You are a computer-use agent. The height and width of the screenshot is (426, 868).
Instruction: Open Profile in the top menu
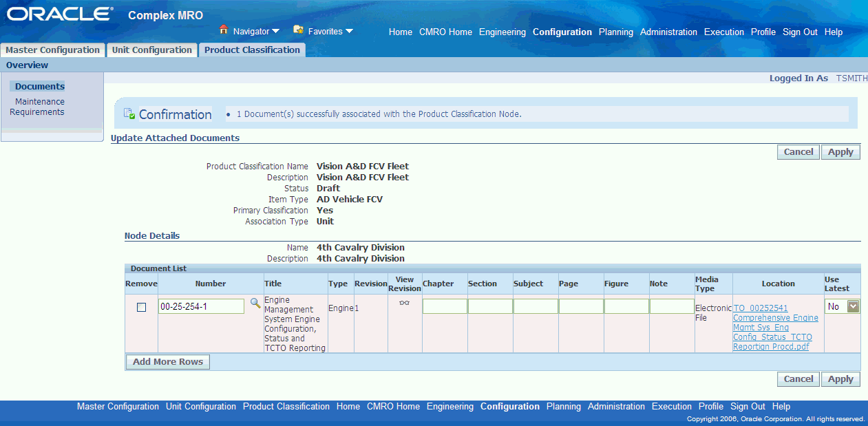(x=763, y=32)
